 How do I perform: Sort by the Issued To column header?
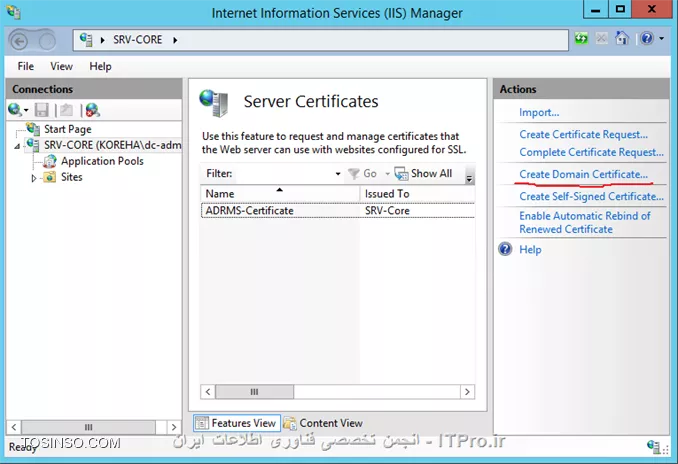(x=417, y=194)
